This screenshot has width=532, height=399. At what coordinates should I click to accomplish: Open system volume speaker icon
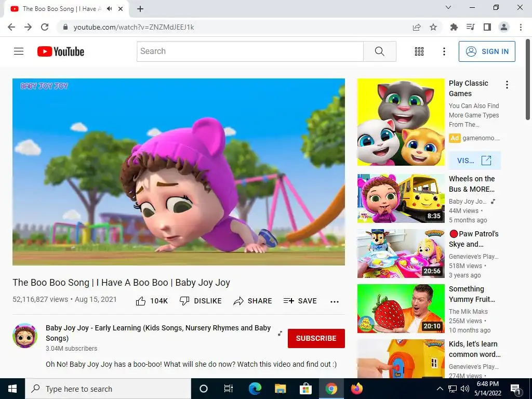click(x=465, y=389)
